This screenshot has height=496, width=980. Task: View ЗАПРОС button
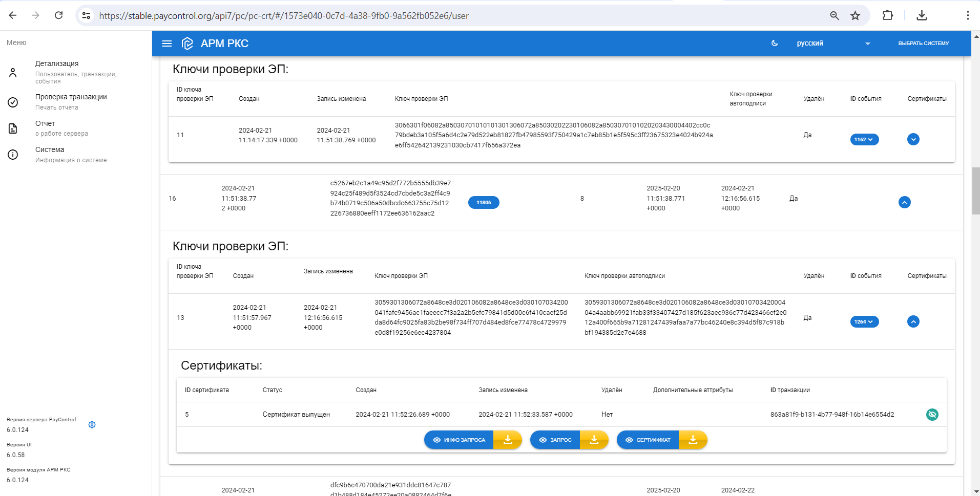555,440
